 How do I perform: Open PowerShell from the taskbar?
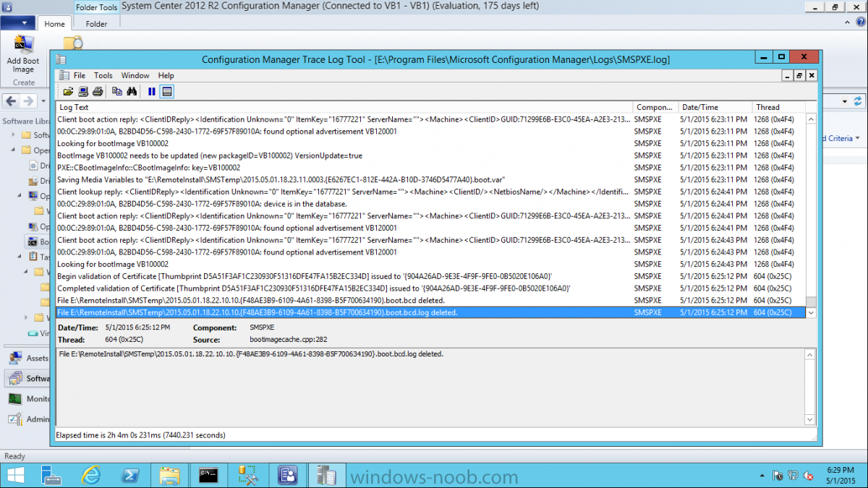[x=130, y=475]
